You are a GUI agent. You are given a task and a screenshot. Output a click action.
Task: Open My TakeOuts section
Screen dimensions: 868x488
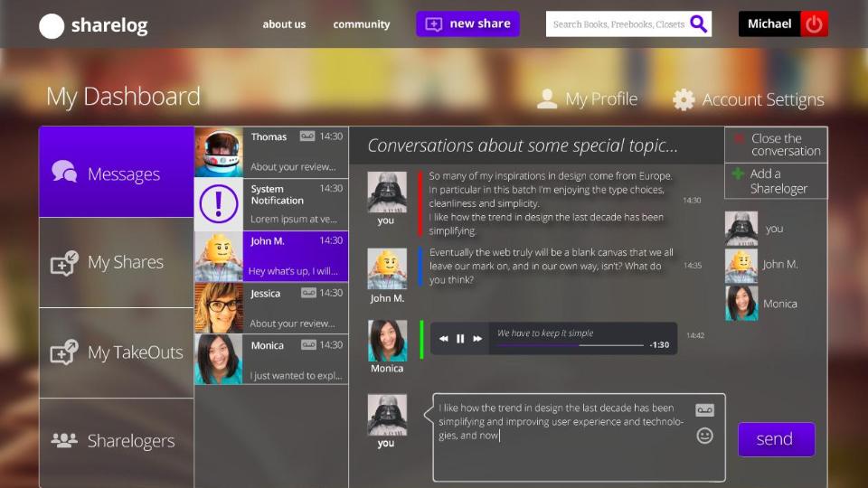click(x=117, y=352)
